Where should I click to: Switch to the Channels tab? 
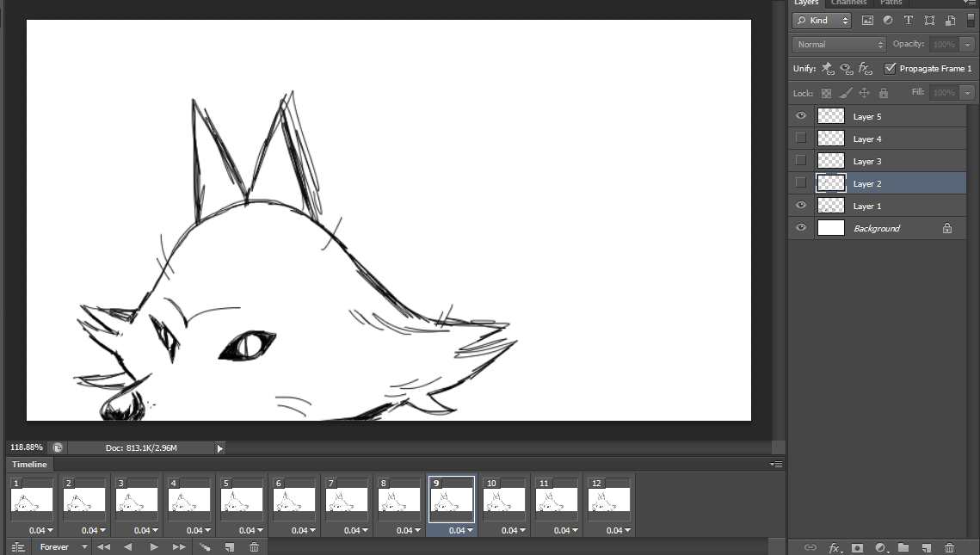[x=848, y=3]
